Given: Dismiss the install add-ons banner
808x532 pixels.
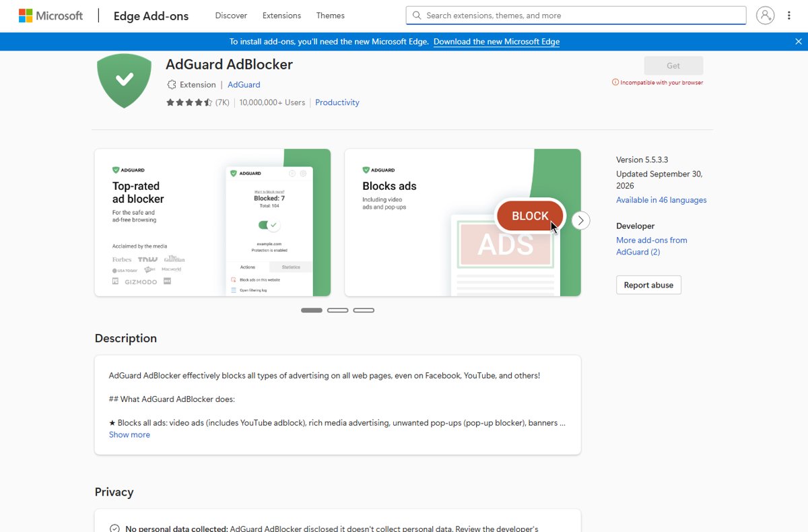Looking at the screenshot, I should [799, 42].
